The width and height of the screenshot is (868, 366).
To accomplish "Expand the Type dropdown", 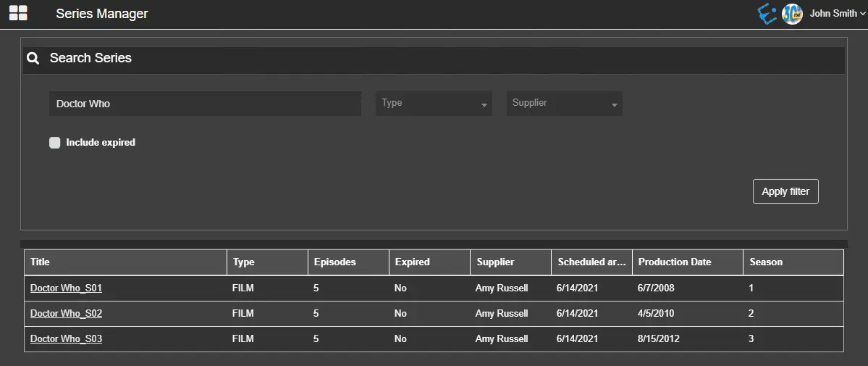I will (434, 104).
